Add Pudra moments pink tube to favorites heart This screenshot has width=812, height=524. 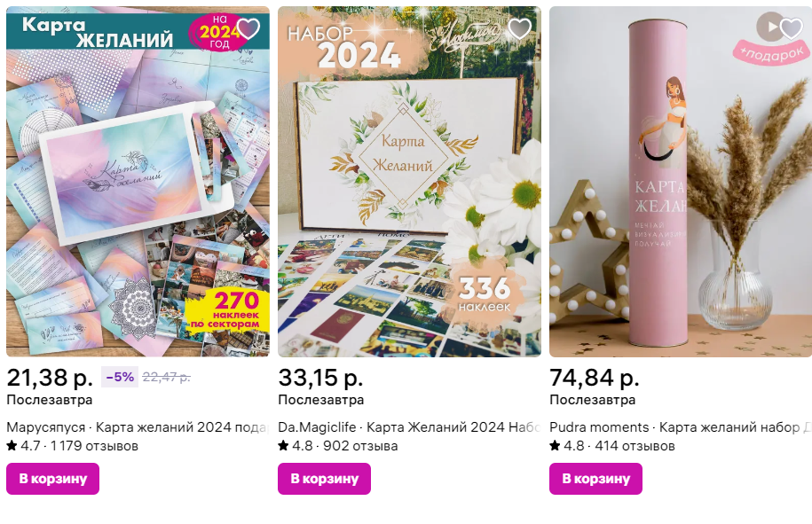792,28
